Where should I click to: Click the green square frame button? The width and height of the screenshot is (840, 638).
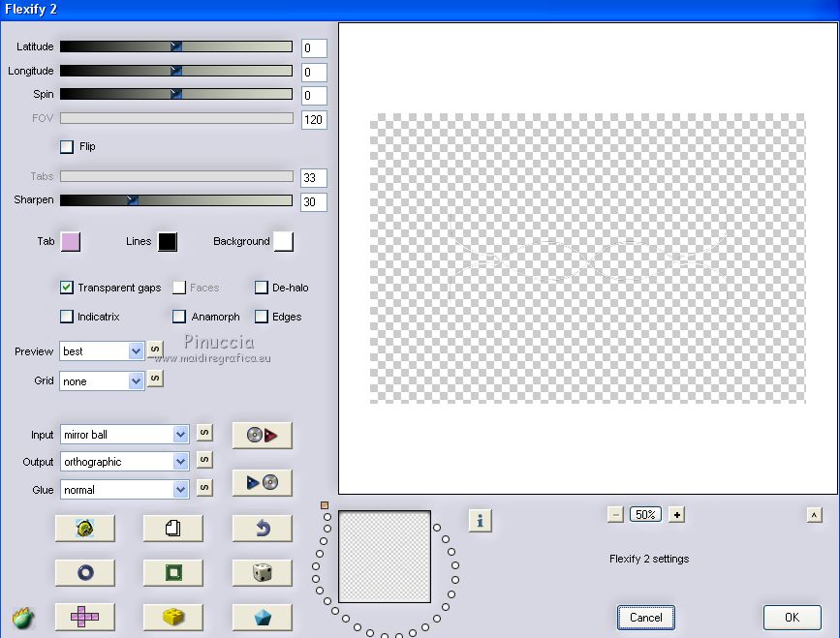tap(173, 573)
